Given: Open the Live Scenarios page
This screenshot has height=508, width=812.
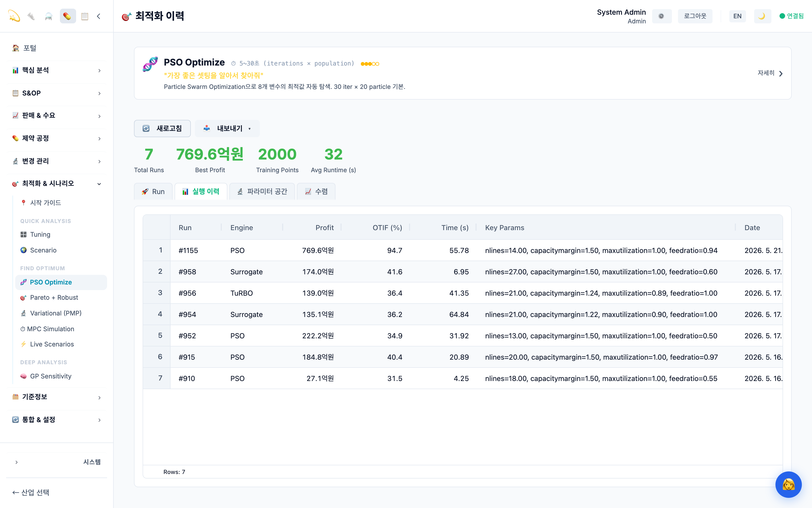Looking at the screenshot, I should pyautogui.click(x=61, y=344).
